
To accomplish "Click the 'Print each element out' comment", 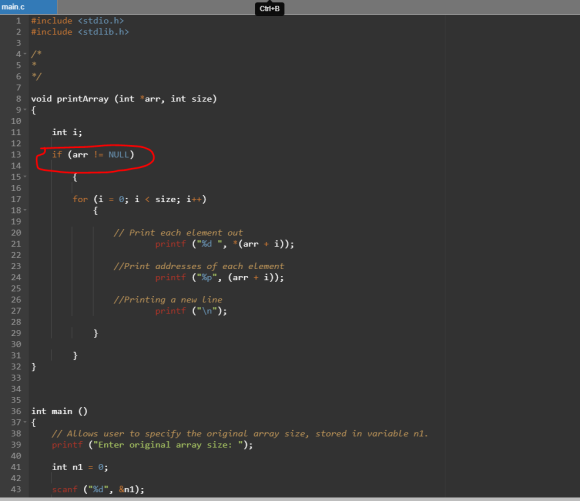I will (x=178, y=233).
